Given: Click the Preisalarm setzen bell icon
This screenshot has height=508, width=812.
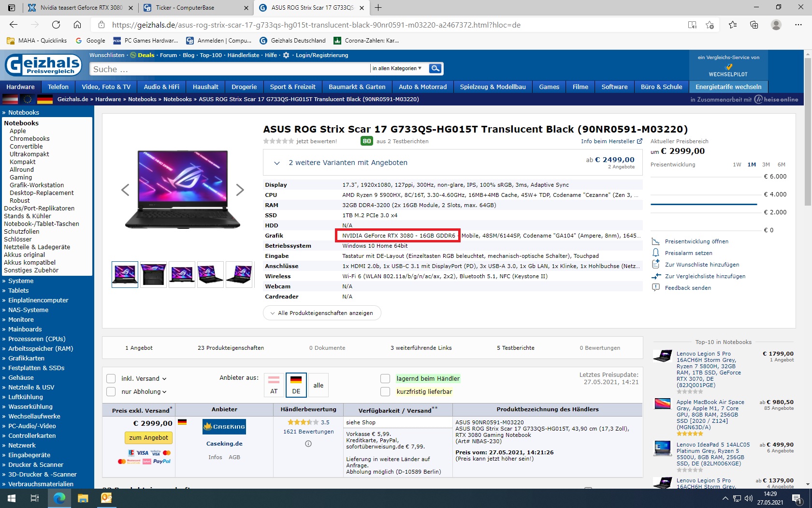Looking at the screenshot, I should (656, 253).
